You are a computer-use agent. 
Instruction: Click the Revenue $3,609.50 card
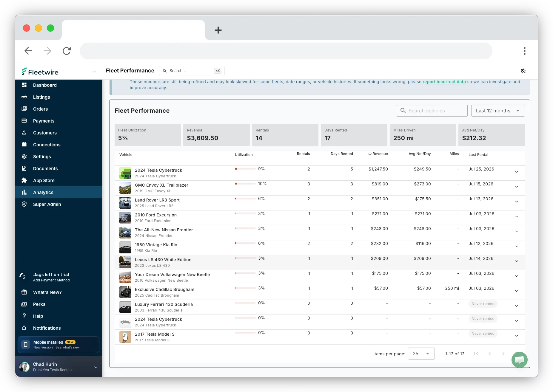[x=216, y=135]
